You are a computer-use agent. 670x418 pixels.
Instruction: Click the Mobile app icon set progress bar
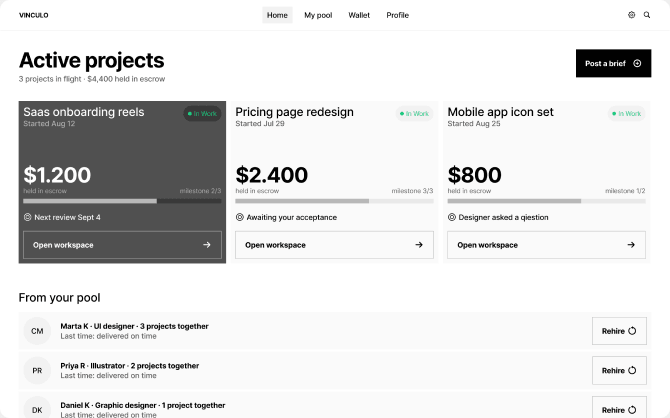[x=547, y=201]
